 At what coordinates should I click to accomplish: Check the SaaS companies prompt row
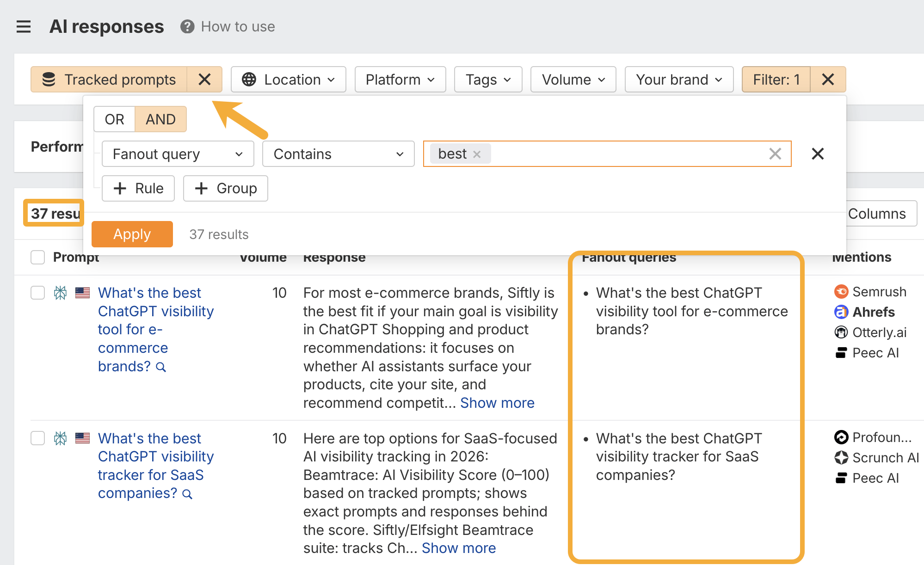click(37, 438)
